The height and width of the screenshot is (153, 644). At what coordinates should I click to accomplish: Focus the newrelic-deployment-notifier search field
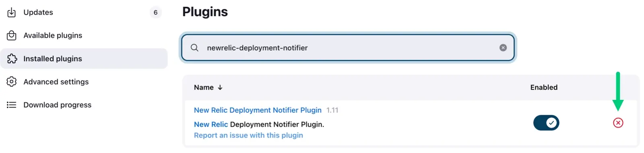348,48
